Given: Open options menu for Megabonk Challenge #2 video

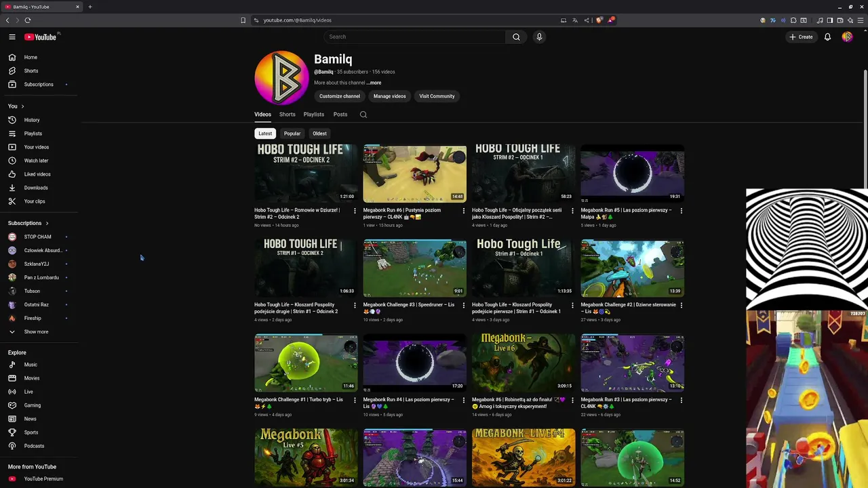Looking at the screenshot, I should [x=682, y=306].
